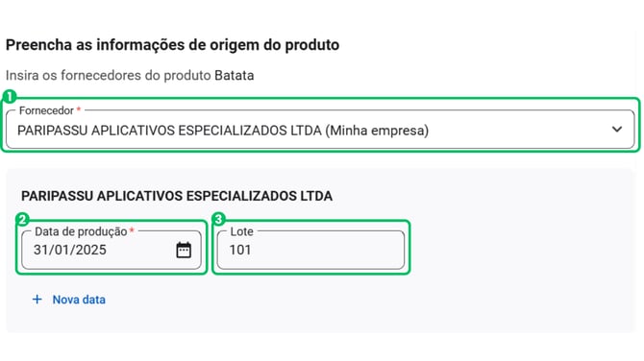Click the green step badge number 3
This screenshot has height=361, width=644.
(x=218, y=219)
